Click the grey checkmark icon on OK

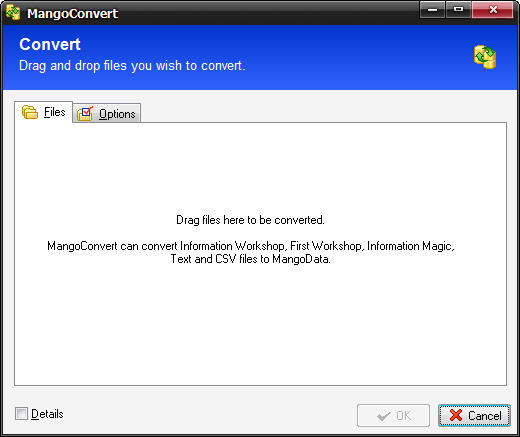point(383,416)
